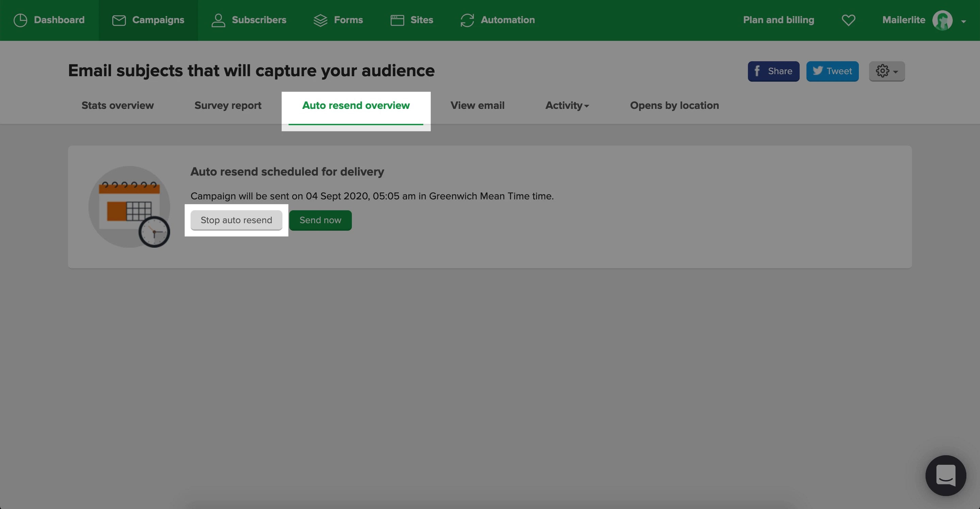Screen dimensions: 980x509
Task: Go to Opens by location tab
Action: (x=674, y=105)
